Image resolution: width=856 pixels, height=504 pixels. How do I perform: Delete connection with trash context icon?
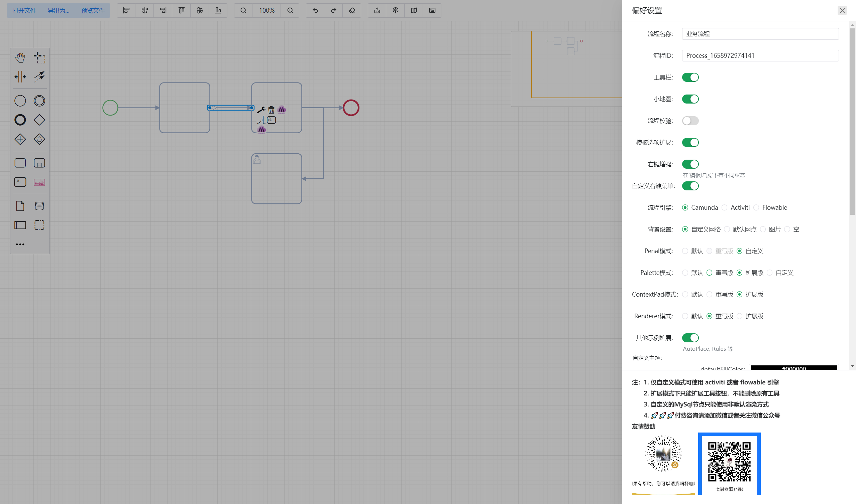(x=271, y=110)
